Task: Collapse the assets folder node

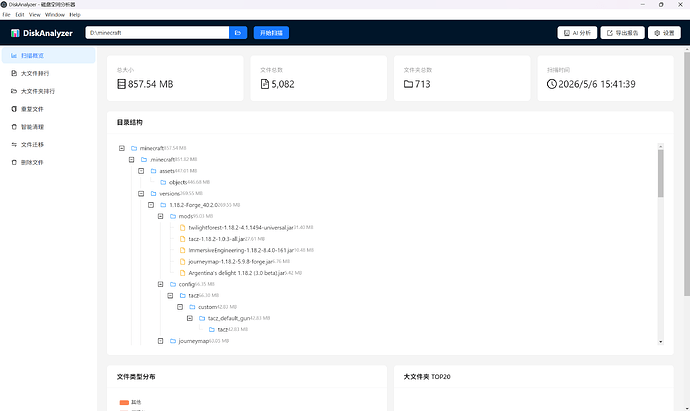Action: [x=141, y=171]
